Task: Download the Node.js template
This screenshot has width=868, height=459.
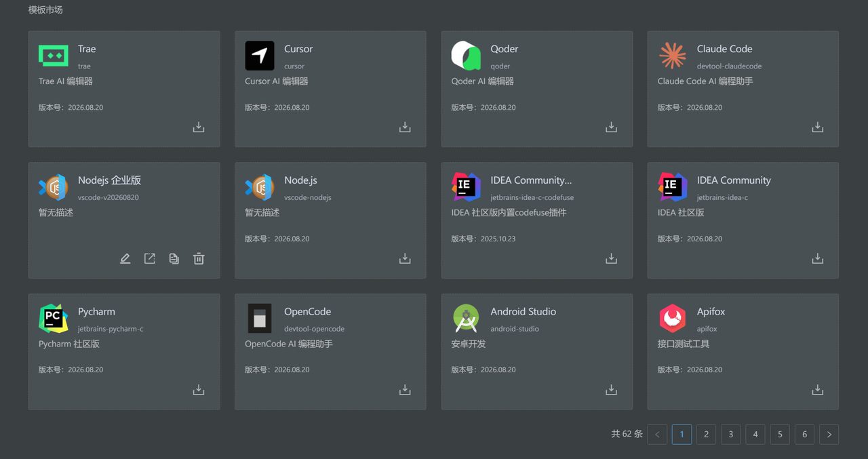Action: click(405, 259)
